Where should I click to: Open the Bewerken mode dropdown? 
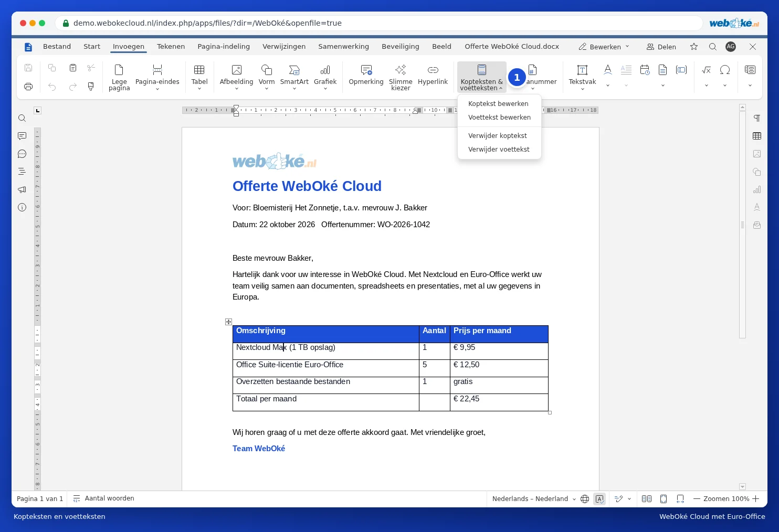(x=604, y=47)
